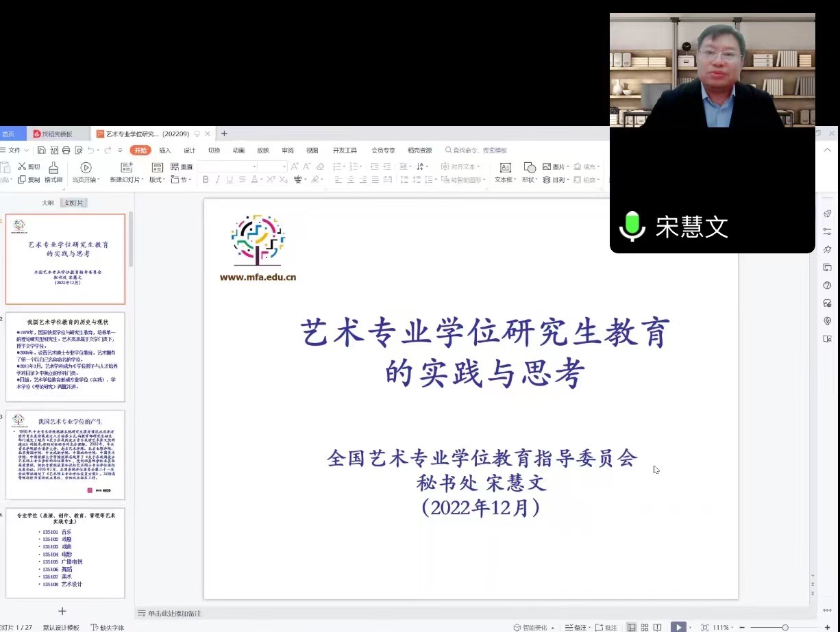Click the increase font size icon
840x632 pixels.
(x=295, y=166)
